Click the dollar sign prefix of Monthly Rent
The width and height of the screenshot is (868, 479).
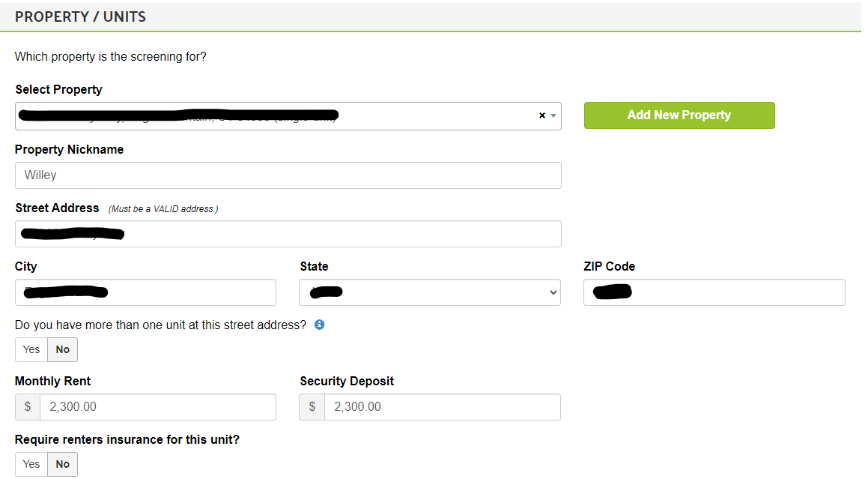[28, 407]
